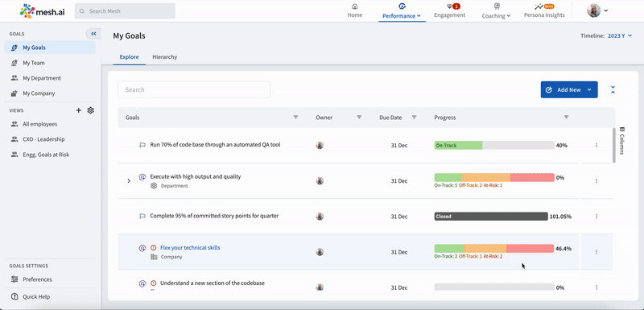The height and width of the screenshot is (310, 644).
Task: Click the Quick Help question mark icon
Action: point(14,296)
